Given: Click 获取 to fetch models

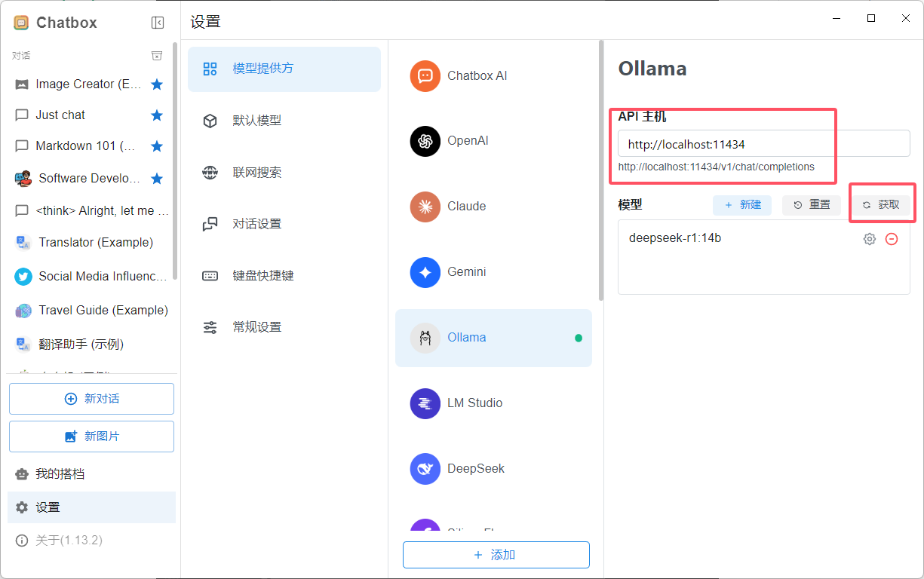Looking at the screenshot, I should (x=881, y=205).
